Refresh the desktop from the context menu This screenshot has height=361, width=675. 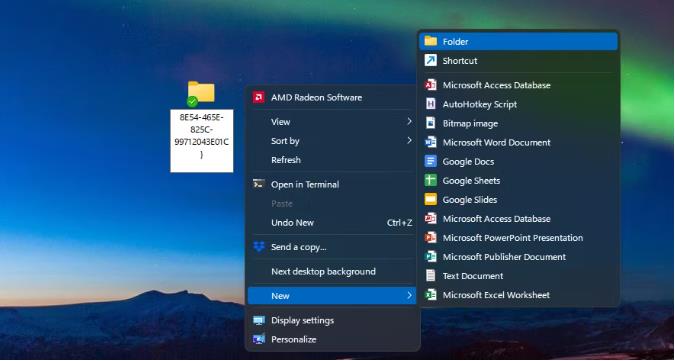coord(332,160)
